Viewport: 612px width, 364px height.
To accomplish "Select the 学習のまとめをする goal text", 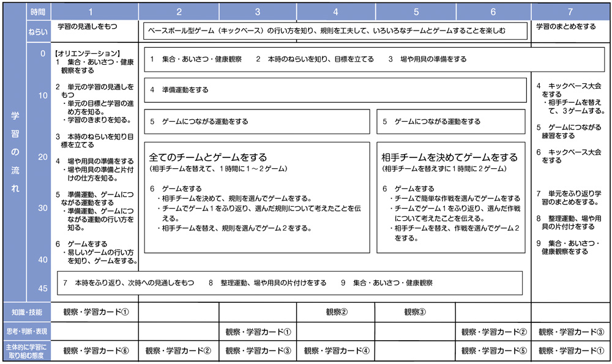I will [566, 27].
